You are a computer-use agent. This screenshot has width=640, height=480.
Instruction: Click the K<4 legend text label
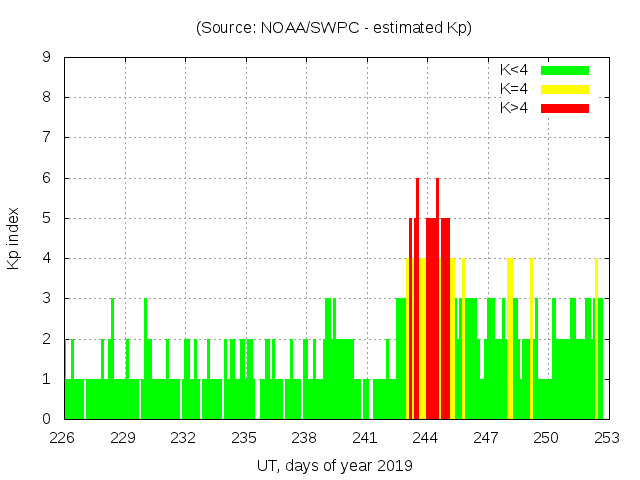514,70
